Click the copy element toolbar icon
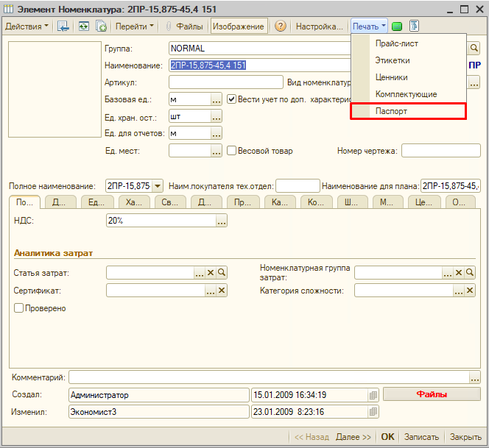 pyautogui.click(x=101, y=26)
